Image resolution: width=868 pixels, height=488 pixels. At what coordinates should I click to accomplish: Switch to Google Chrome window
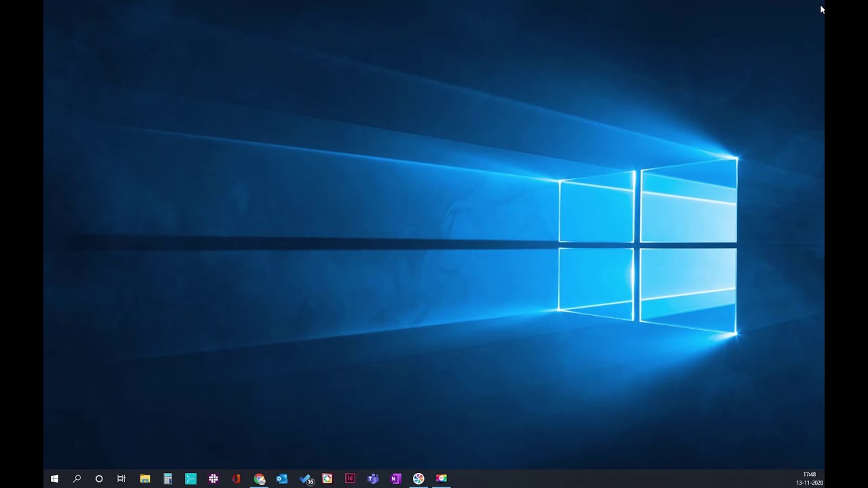(259, 479)
